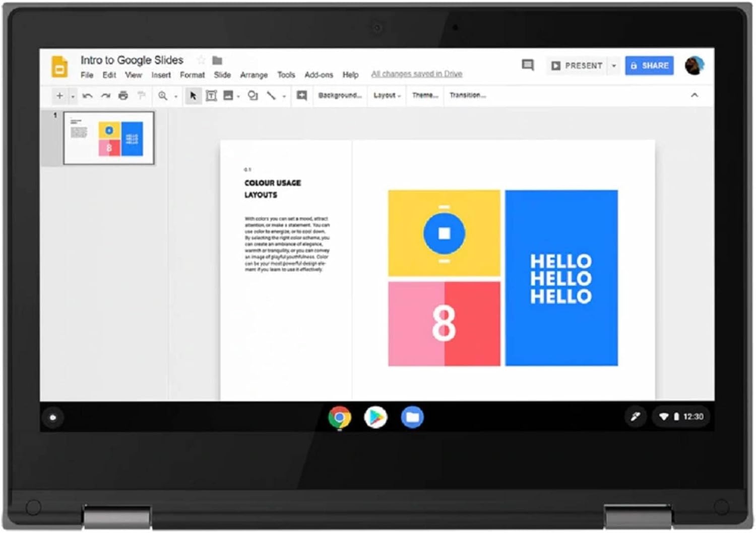Open the Layout dropdown
The width and height of the screenshot is (756, 533).
click(387, 95)
